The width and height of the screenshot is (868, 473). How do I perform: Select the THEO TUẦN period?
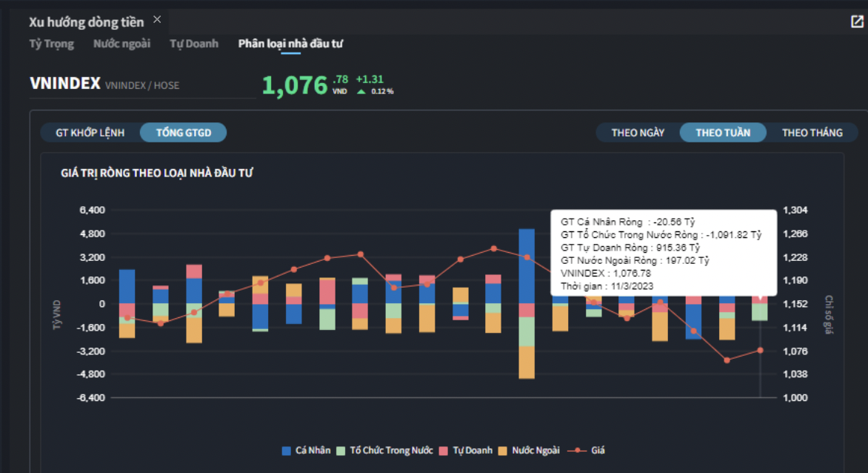[723, 133]
